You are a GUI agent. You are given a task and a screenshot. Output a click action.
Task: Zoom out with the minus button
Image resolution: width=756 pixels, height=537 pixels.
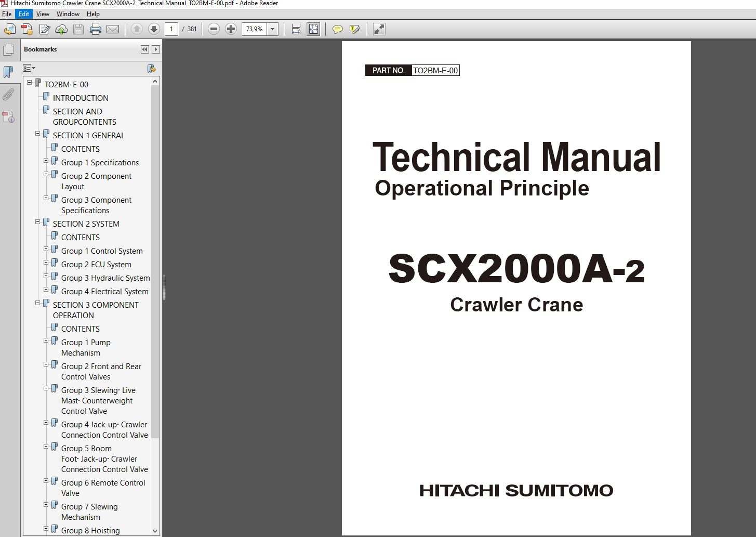coord(214,29)
